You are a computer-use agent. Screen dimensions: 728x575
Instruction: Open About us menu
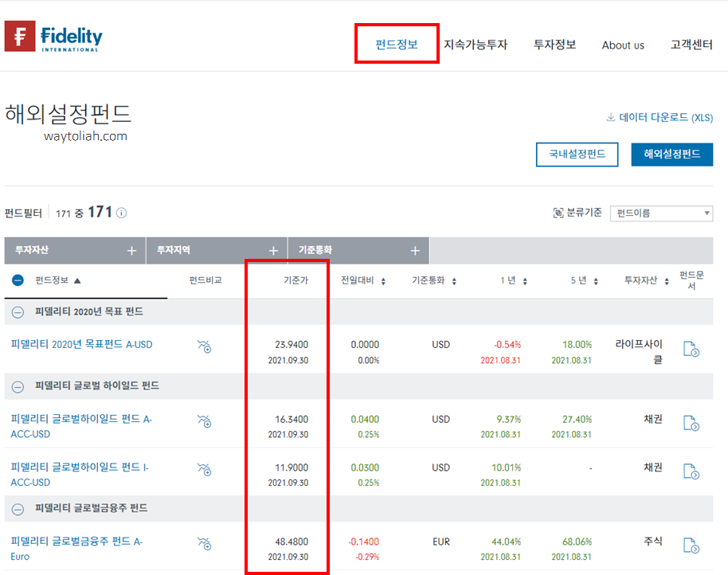point(623,45)
